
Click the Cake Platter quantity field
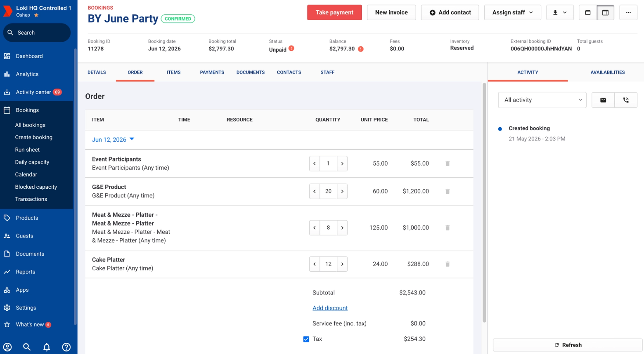328,264
